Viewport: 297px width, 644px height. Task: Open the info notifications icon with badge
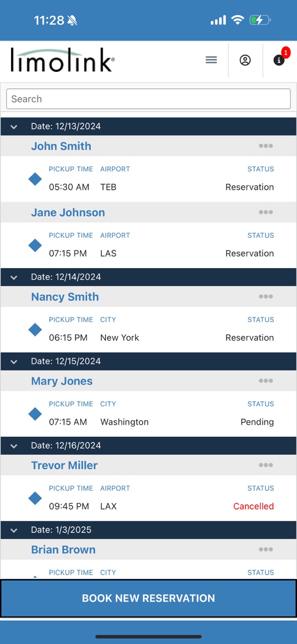pos(279,60)
